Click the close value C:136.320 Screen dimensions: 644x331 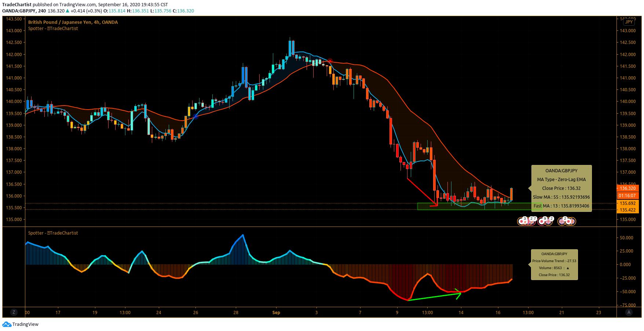click(183, 11)
